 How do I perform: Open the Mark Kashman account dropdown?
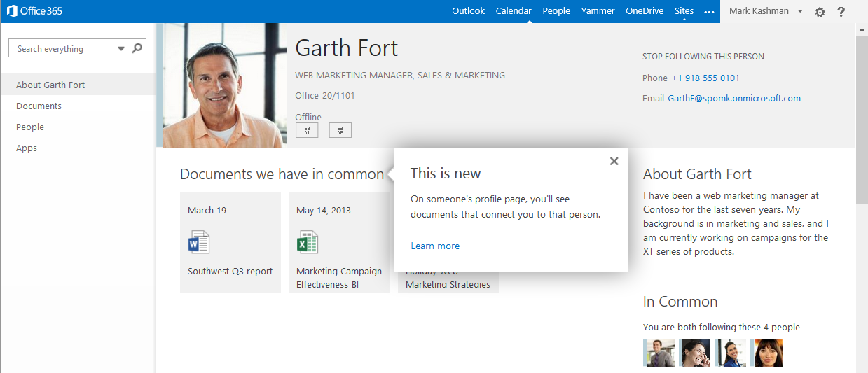(766, 11)
